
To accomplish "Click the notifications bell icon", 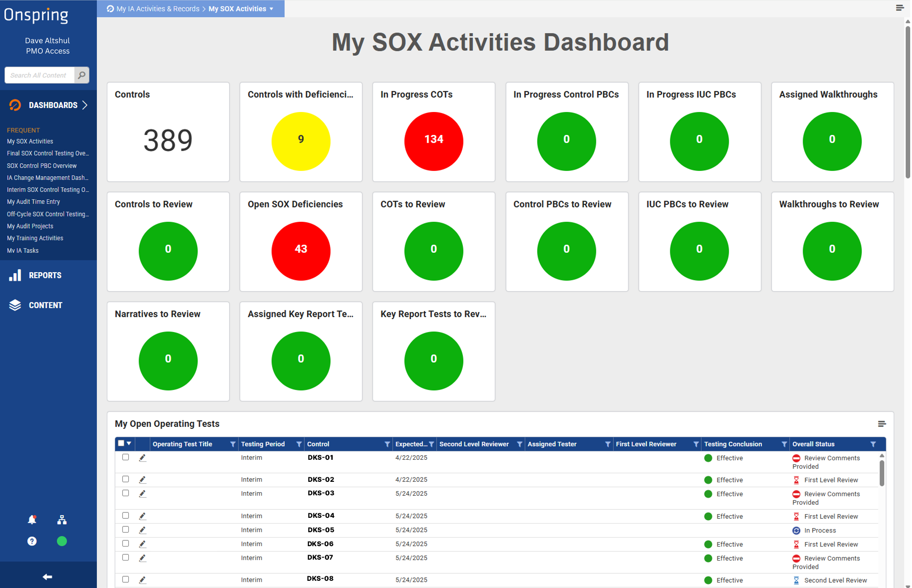I will coord(32,520).
